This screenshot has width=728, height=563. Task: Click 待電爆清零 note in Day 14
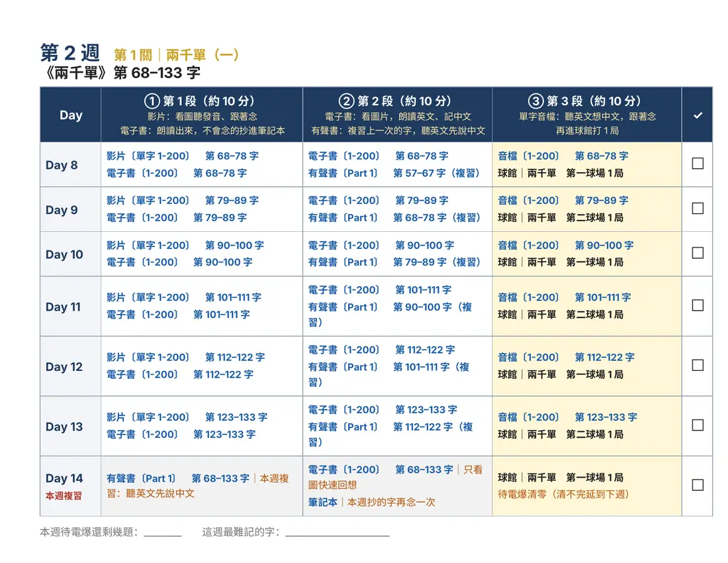(x=563, y=494)
